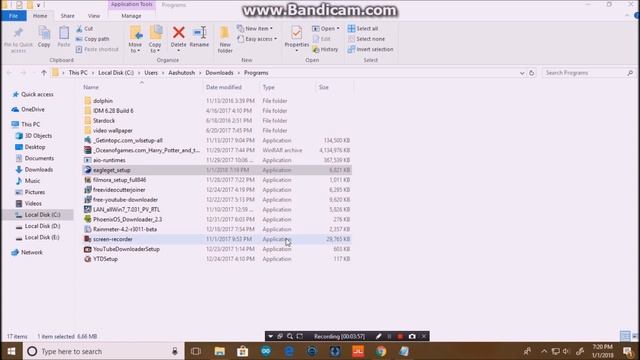Sort by the Name column header
The height and width of the screenshot is (360, 640).
(141, 87)
